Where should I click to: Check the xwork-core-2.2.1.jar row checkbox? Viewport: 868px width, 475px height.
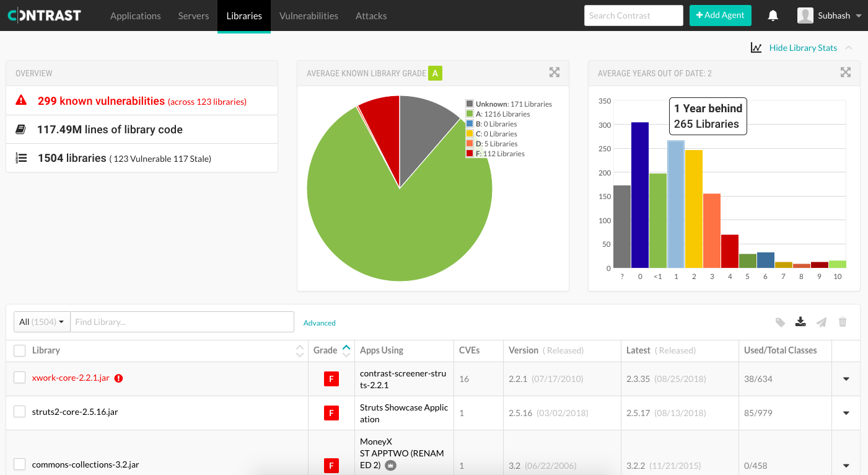tap(20, 378)
